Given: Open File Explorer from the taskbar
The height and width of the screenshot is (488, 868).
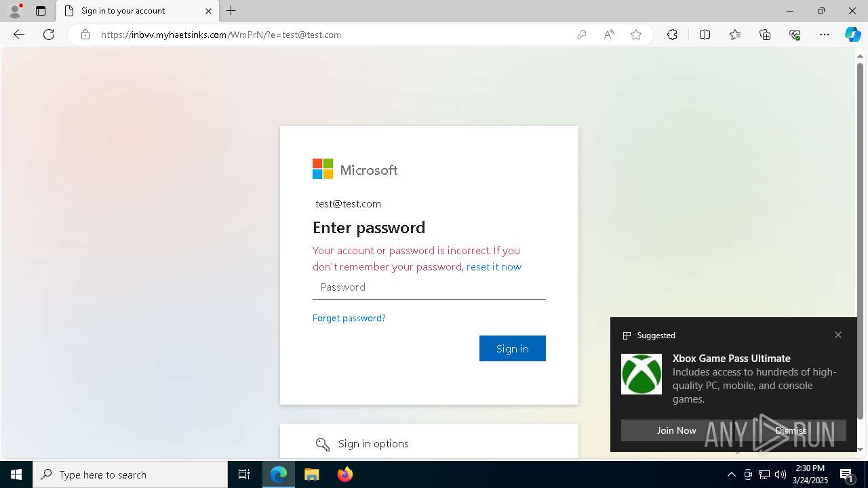Looking at the screenshot, I should [x=312, y=474].
